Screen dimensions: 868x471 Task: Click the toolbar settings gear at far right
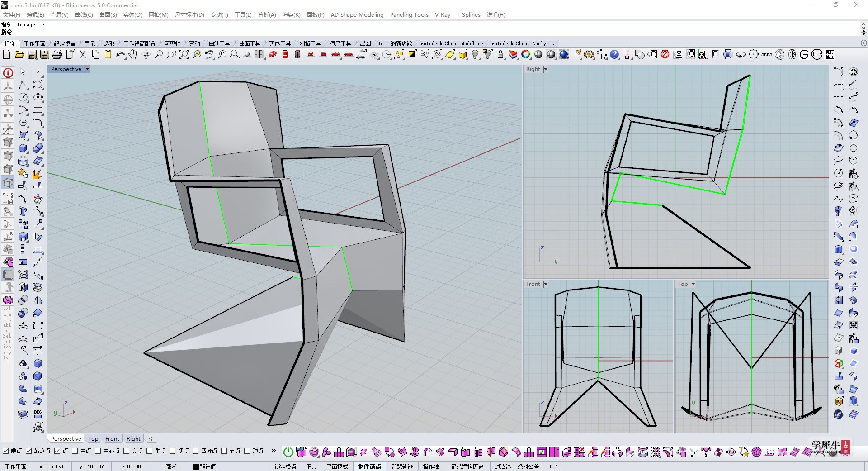pyautogui.click(x=863, y=43)
